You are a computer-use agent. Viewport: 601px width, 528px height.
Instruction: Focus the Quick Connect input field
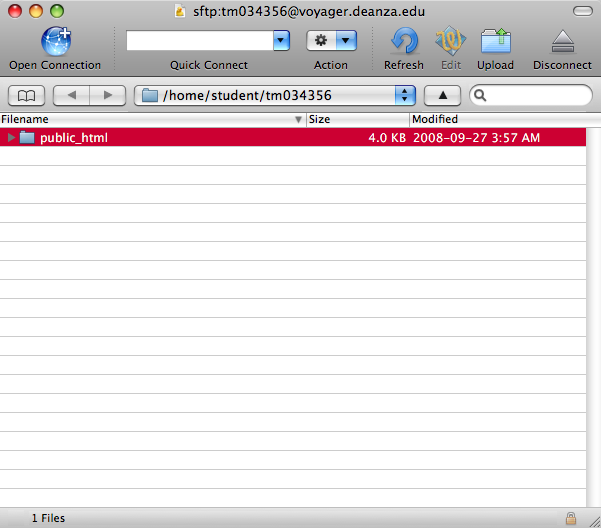tap(200, 40)
